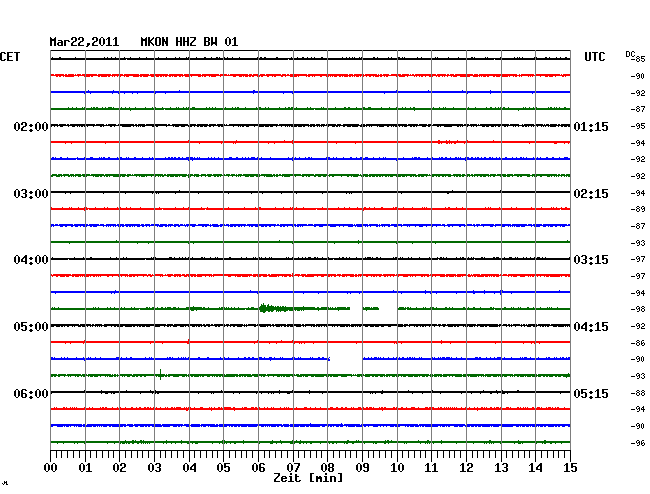
Task: Select the station label MKON HHZ BW 01
Action: click(189, 42)
